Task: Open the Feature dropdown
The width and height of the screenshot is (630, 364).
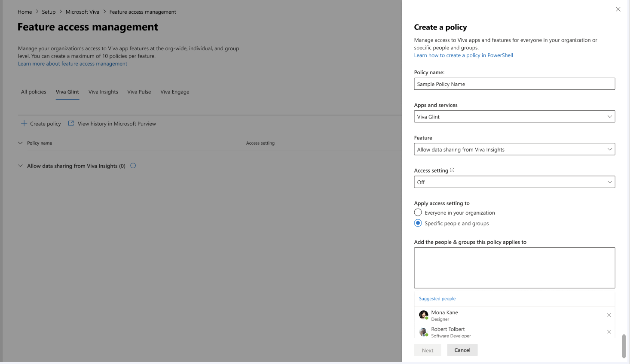Action: 514,149
